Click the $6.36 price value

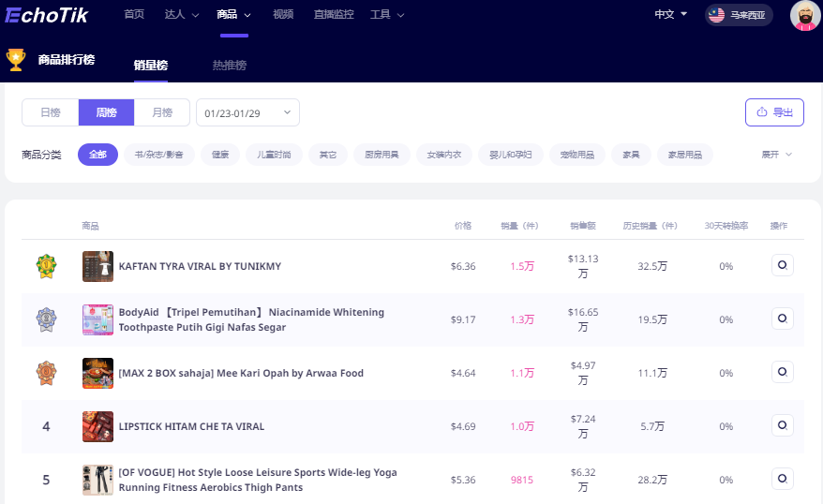(463, 266)
